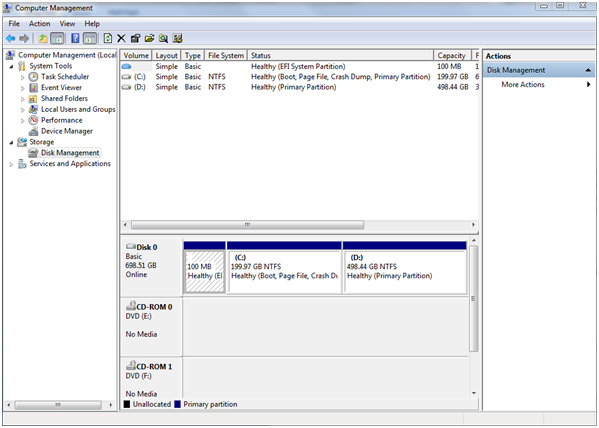The width and height of the screenshot is (599, 428).
Task: Click the volume list horizontal scrollbar
Action: (248, 225)
